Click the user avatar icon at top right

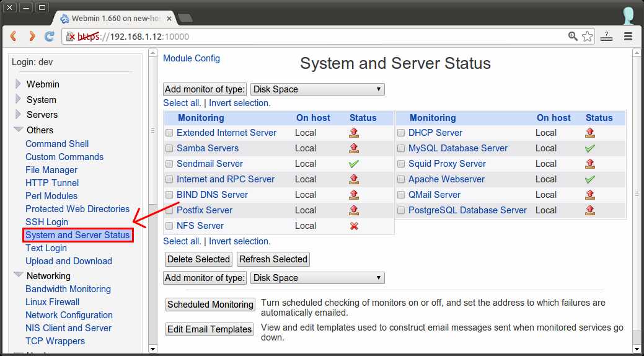(629, 16)
